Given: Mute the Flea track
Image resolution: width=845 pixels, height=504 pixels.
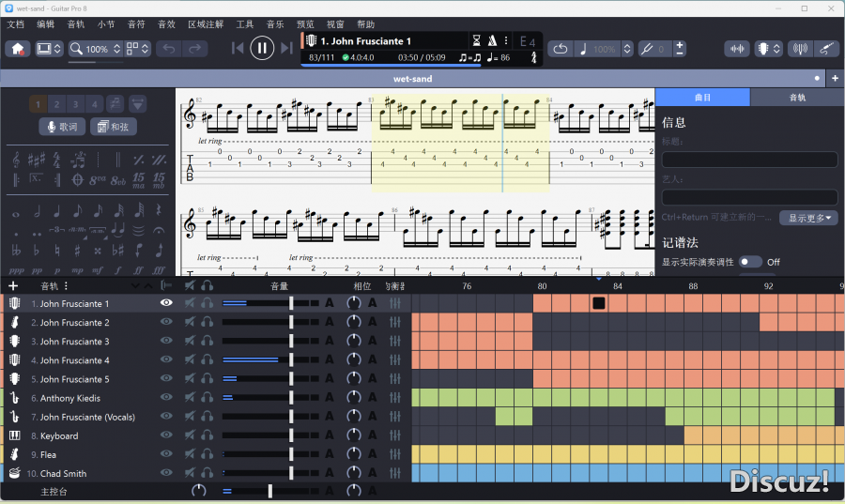Looking at the screenshot, I should (190, 455).
